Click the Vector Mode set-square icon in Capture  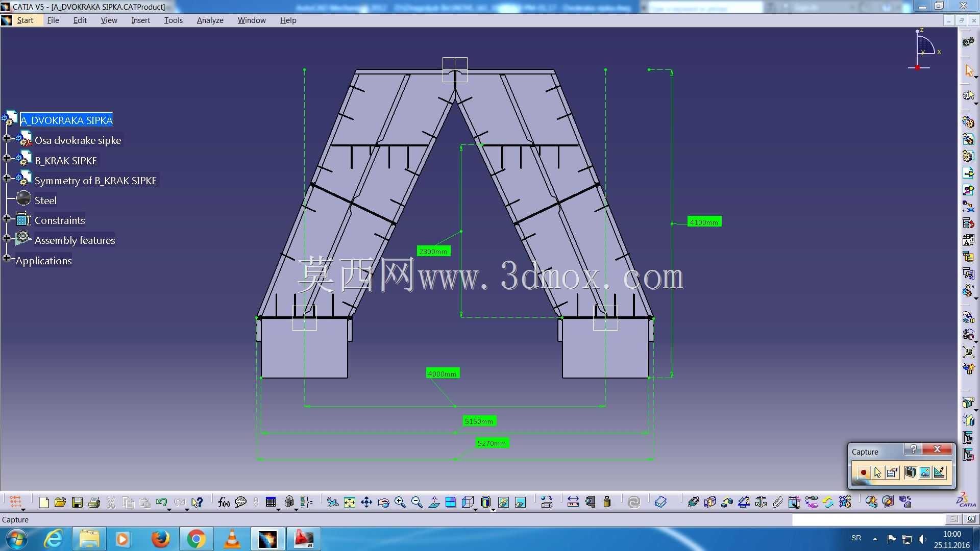pyautogui.click(x=939, y=473)
